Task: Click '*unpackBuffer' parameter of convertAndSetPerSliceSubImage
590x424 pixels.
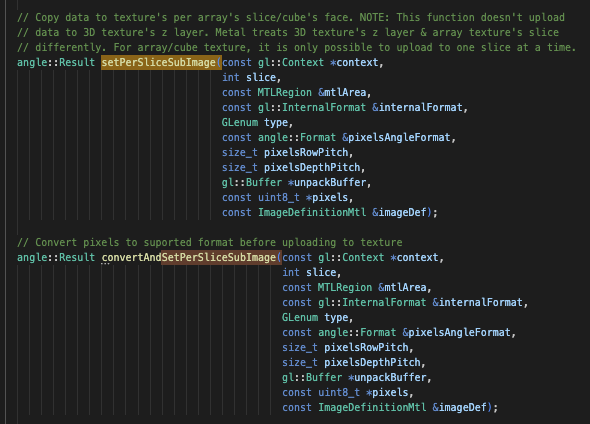Action: (x=387, y=378)
